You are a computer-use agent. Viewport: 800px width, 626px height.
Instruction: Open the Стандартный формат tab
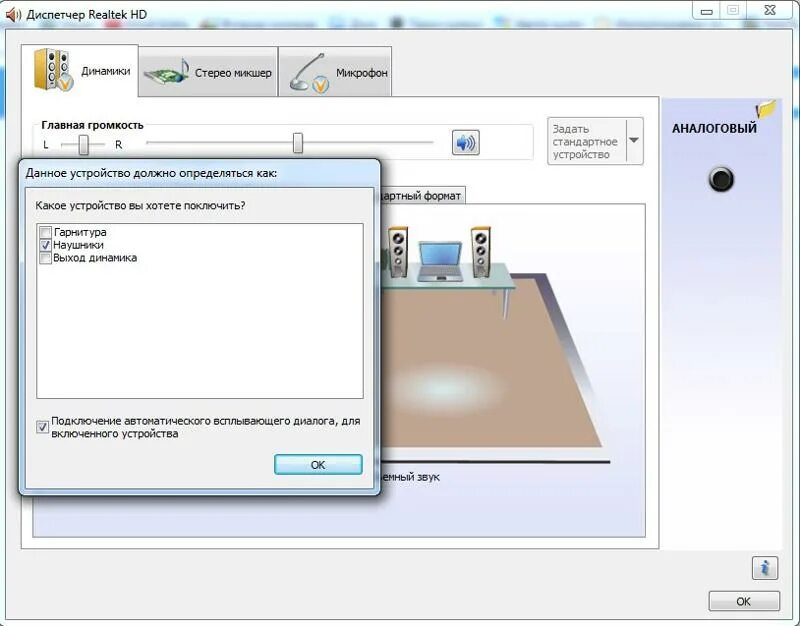[421, 195]
